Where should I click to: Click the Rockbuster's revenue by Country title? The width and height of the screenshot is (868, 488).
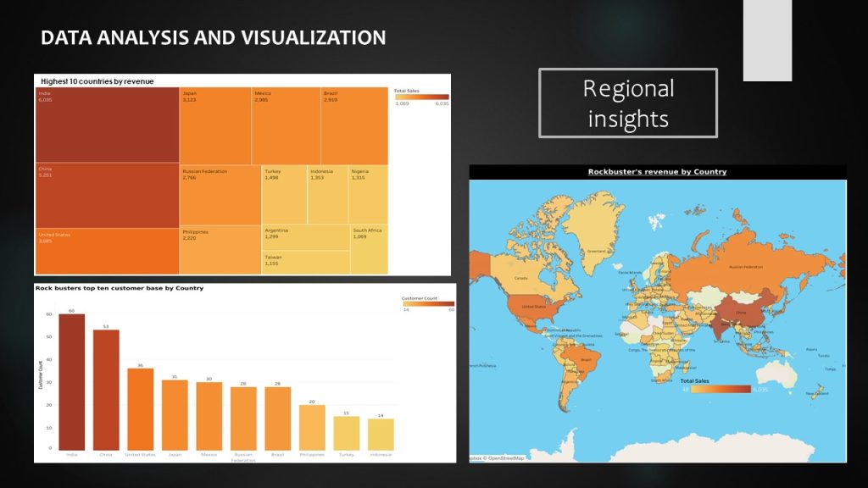(657, 172)
